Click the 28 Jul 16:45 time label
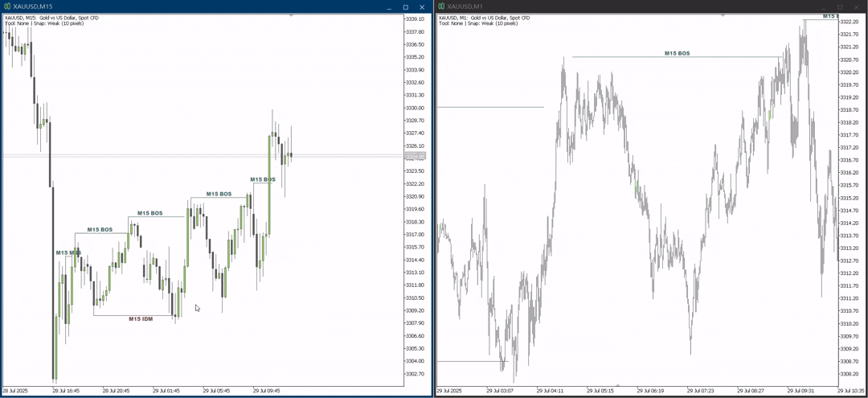The image size is (868, 398). click(66, 391)
